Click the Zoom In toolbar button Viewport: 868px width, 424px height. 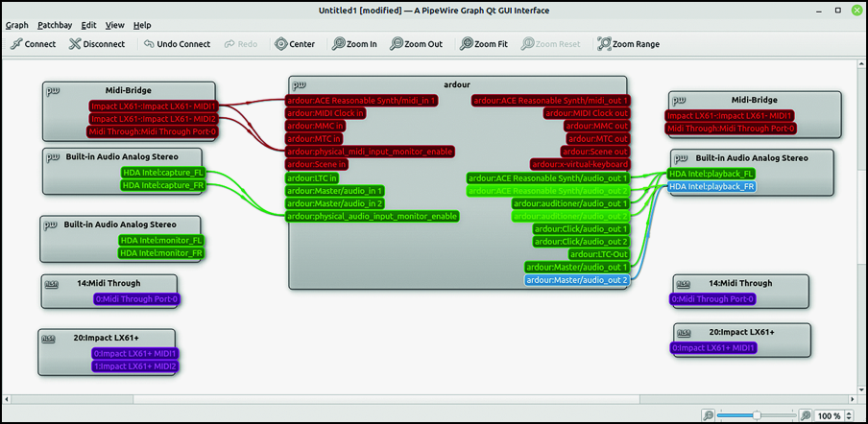point(354,44)
